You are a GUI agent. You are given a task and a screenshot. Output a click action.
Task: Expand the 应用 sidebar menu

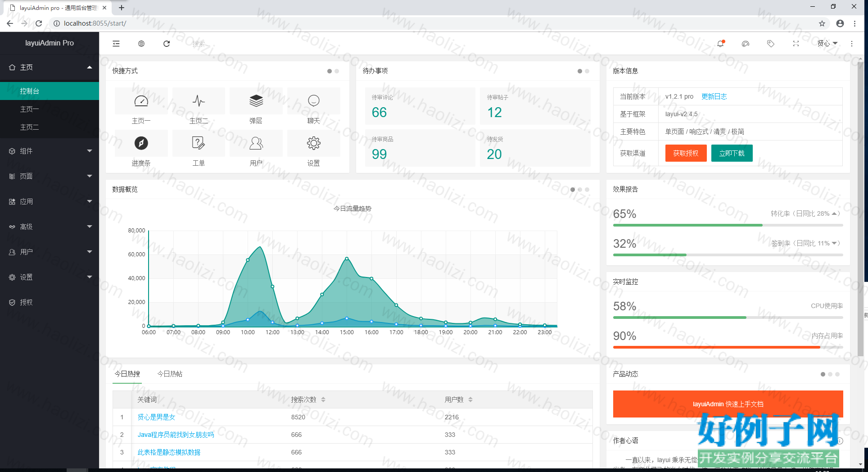click(x=50, y=201)
